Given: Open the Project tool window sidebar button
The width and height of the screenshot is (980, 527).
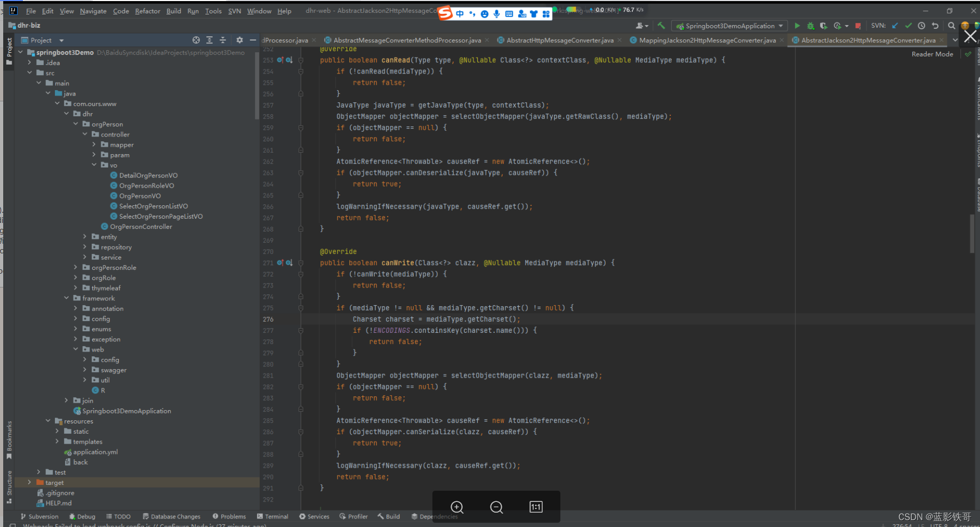Looking at the screenshot, I should click(x=9, y=51).
